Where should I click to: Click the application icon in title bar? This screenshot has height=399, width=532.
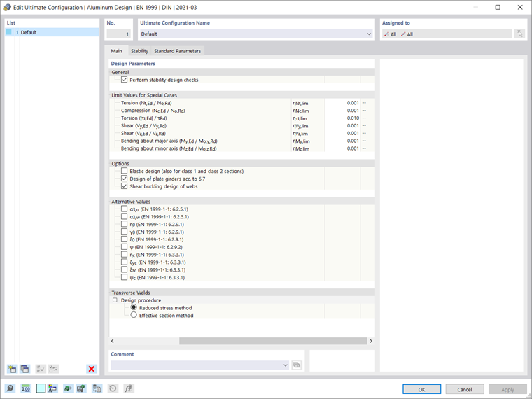pos(7,8)
